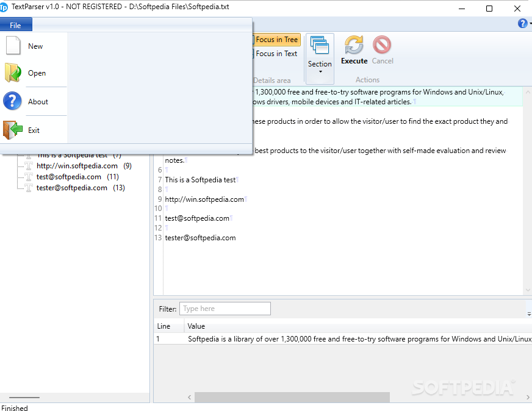Click the horizontal scrollbar thumb in results grid
The height and width of the screenshot is (411, 532).
click(x=292, y=397)
